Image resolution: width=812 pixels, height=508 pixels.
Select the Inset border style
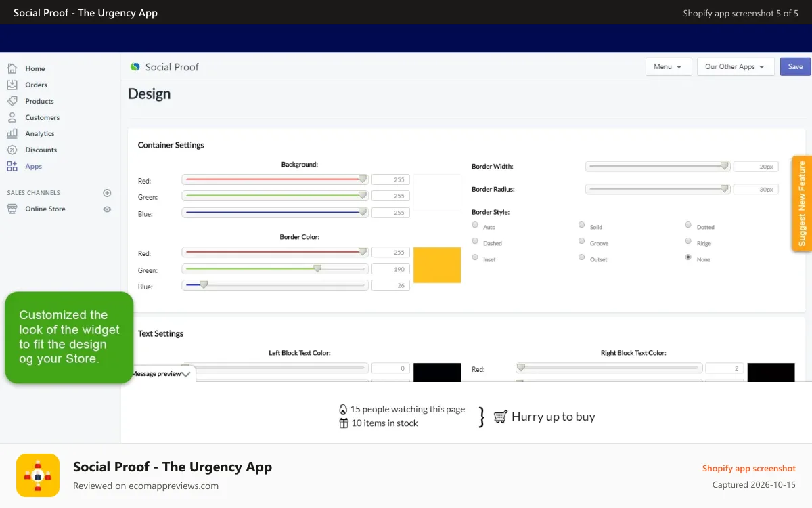(x=475, y=257)
